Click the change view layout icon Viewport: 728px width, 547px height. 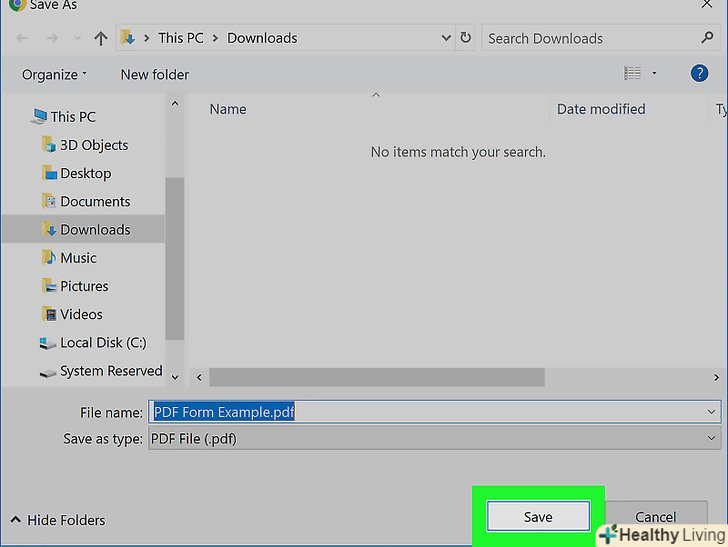[x=632, y=73]
